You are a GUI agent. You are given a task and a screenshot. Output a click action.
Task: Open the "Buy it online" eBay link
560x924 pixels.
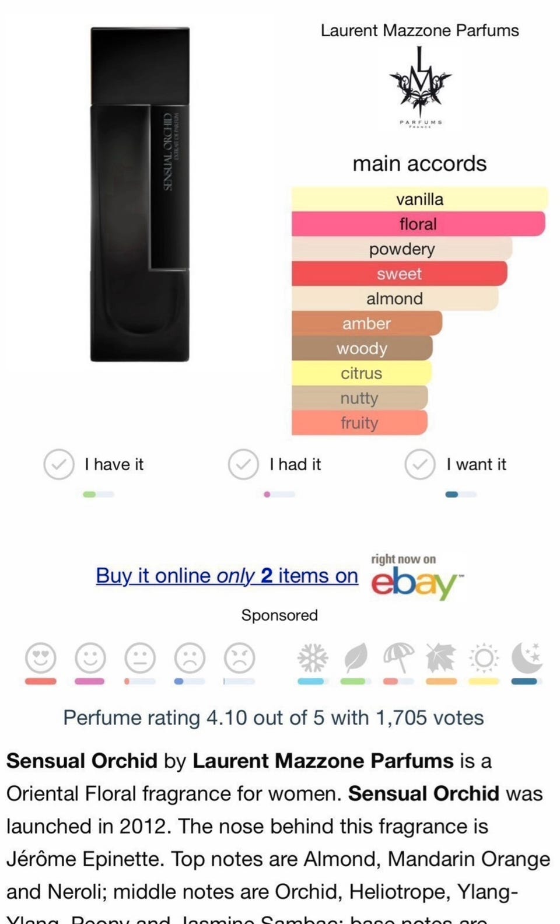tap(227, 576)
